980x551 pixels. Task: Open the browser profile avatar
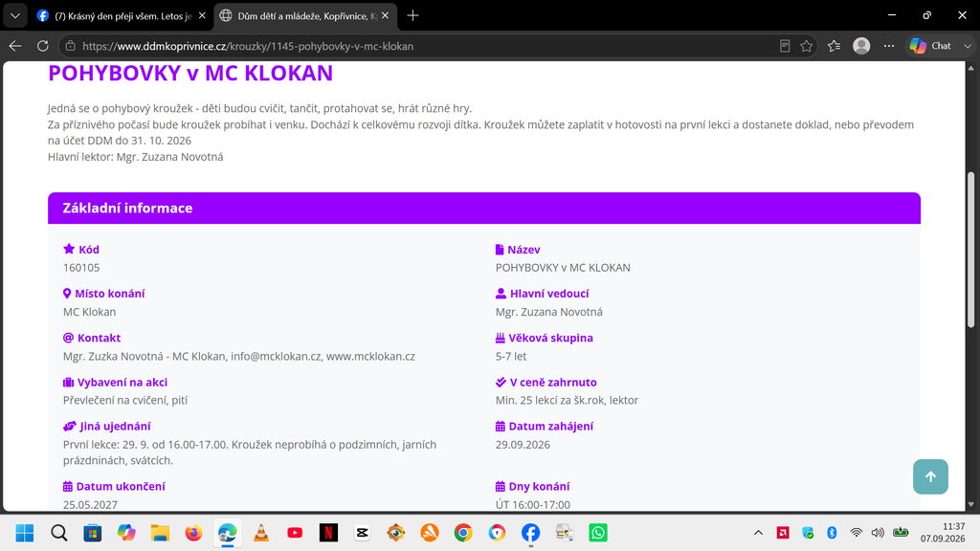(x=861, y=46)
